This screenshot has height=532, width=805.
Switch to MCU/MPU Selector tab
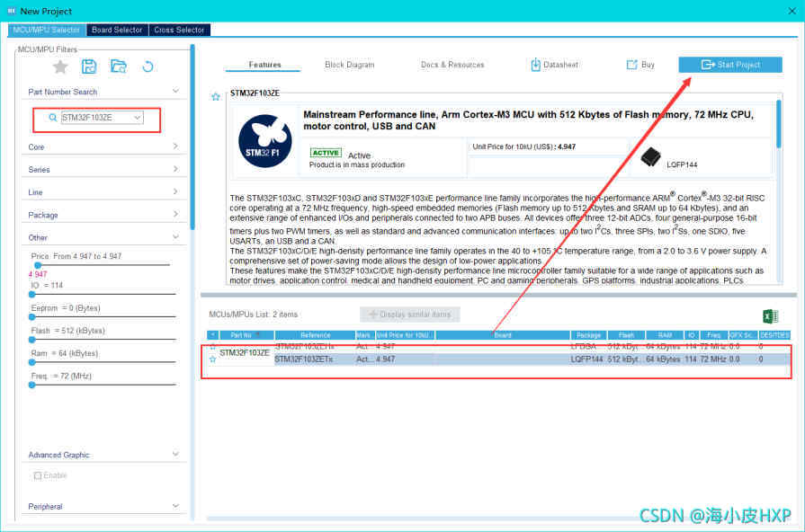47,30
